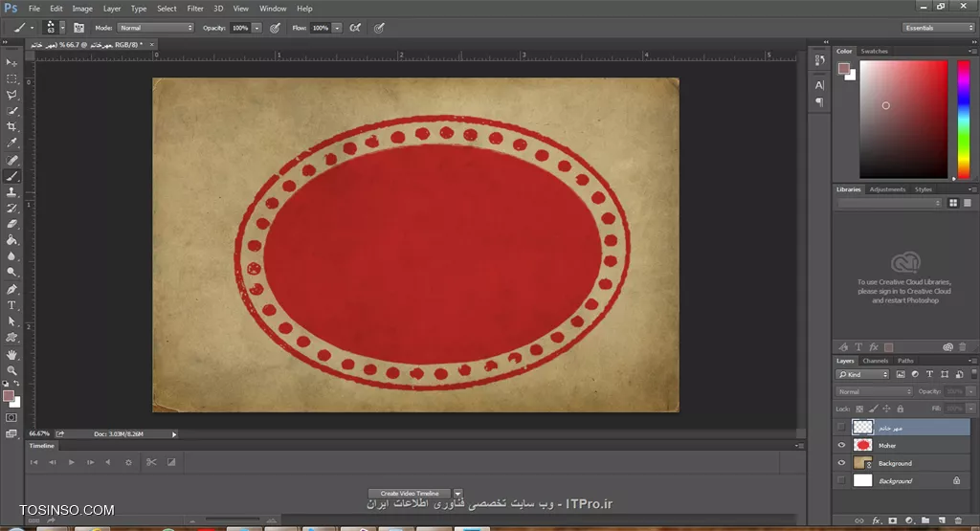Screen dimensions: 980x531
Task: Open the brush Mode dropdown
Action: click(x=155, y=28)
